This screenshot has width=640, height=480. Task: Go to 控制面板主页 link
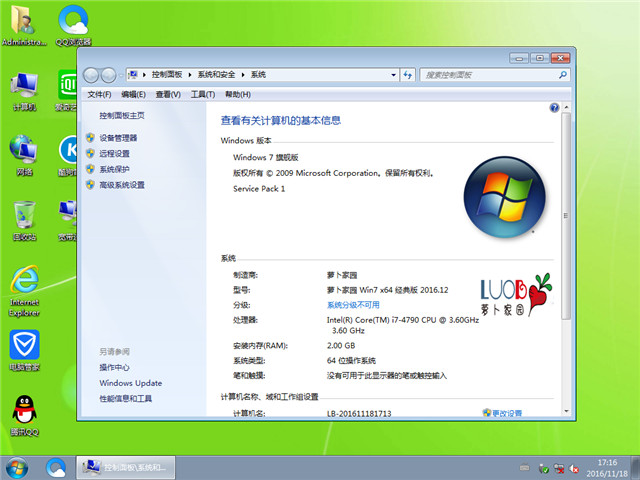click(122, 116)
